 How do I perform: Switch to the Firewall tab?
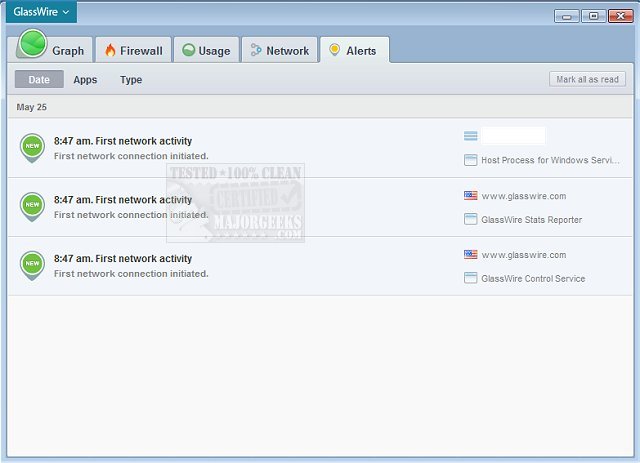pos(133,50)
